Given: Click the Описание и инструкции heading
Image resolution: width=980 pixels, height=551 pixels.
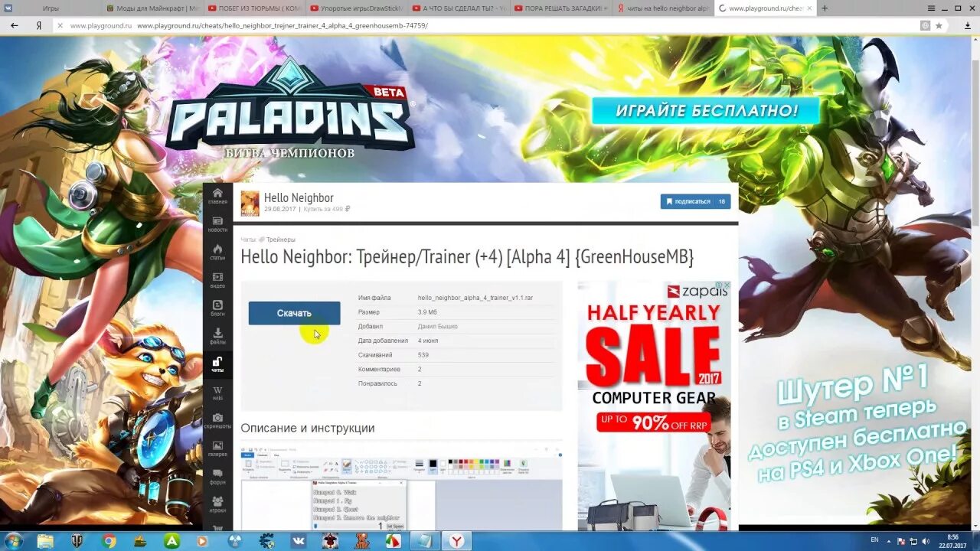Looking at the screenshot, I should point(308,428).
